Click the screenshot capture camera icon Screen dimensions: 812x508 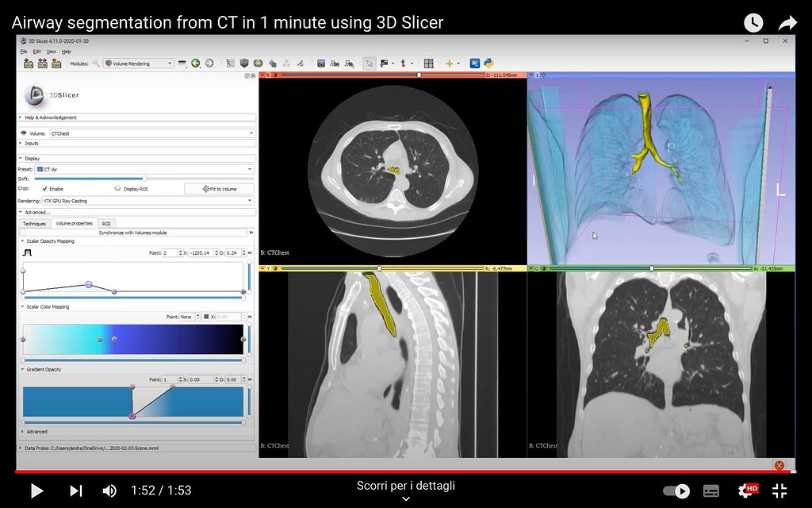(321, 63)
